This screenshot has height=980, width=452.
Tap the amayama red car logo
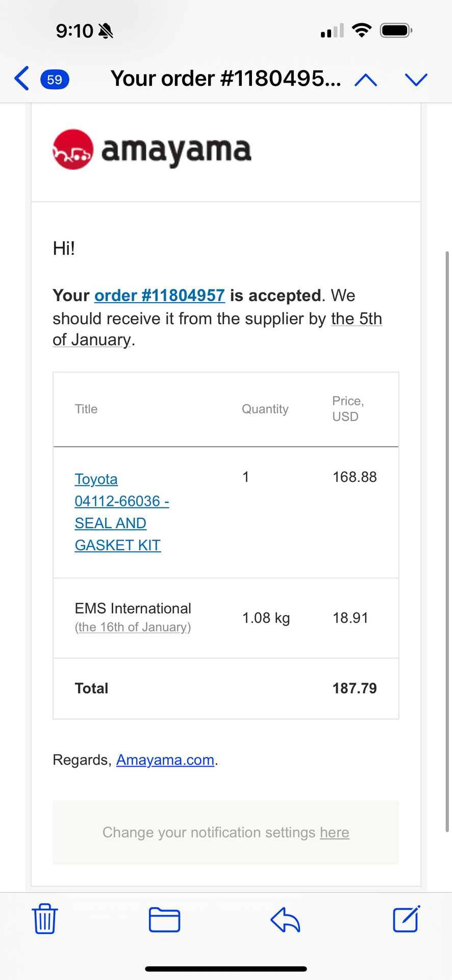(x=73, y=149)
